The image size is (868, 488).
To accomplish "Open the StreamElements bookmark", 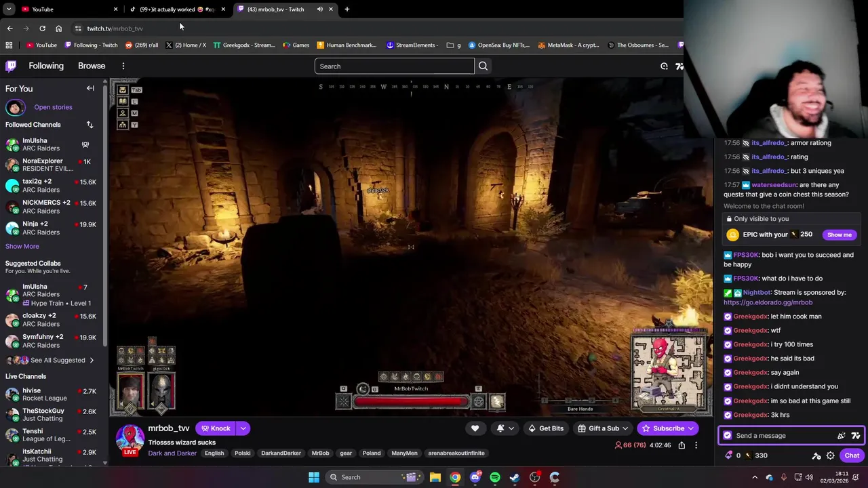I will click(x=412, y=45).
